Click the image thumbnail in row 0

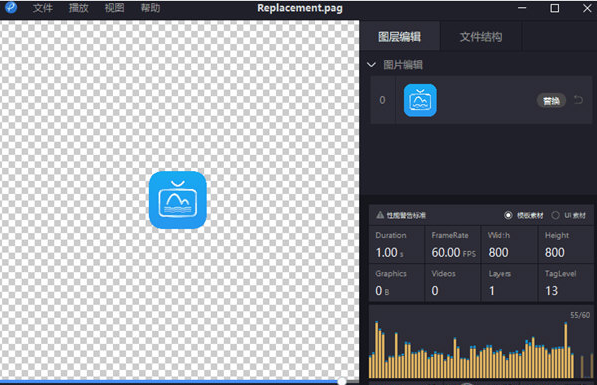point(420,100)
